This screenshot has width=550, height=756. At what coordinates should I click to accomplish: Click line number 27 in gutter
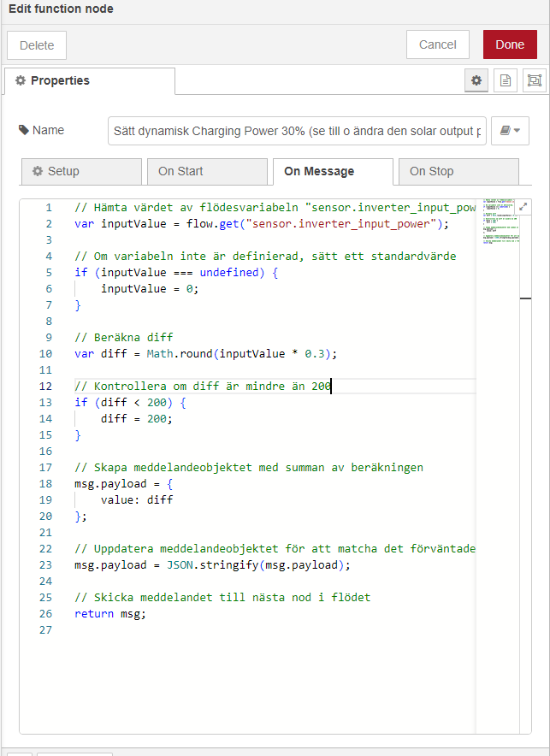point(45,630)
